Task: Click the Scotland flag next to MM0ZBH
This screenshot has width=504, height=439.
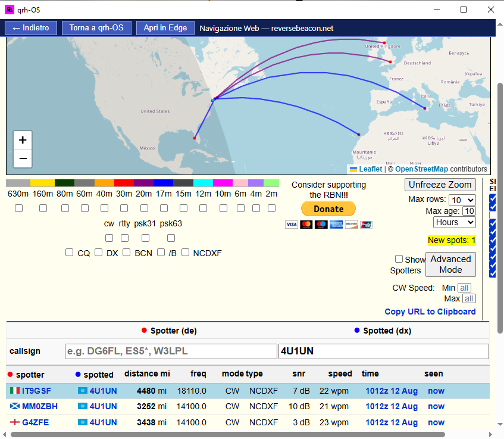Action: pyautogui.click(x=15, y=406)
